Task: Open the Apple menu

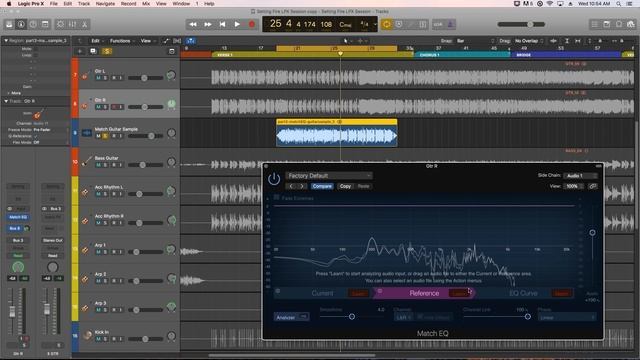Action: pyautogui.click(x=9, y=4)
